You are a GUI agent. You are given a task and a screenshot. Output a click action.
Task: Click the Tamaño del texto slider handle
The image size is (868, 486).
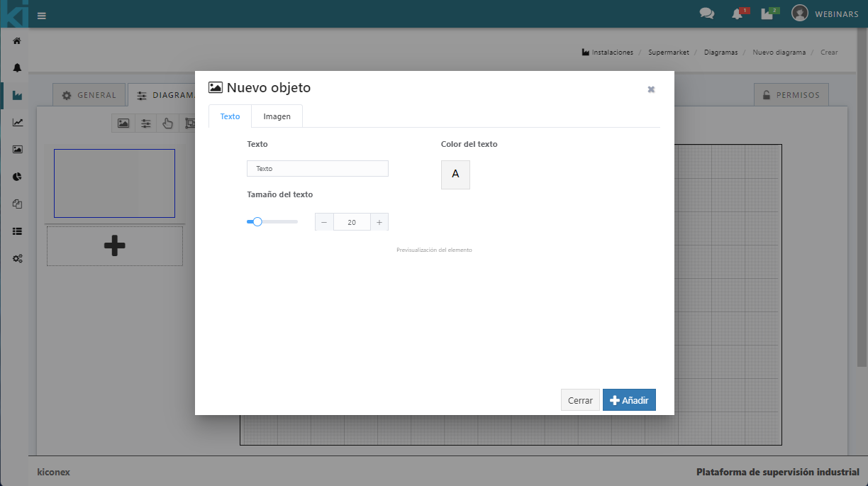click(257, 222)
